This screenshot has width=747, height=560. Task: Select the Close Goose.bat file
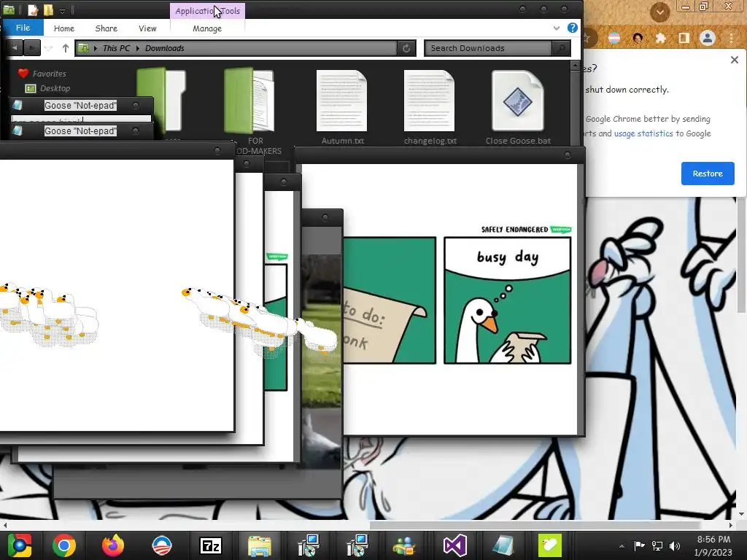[518, 107]
